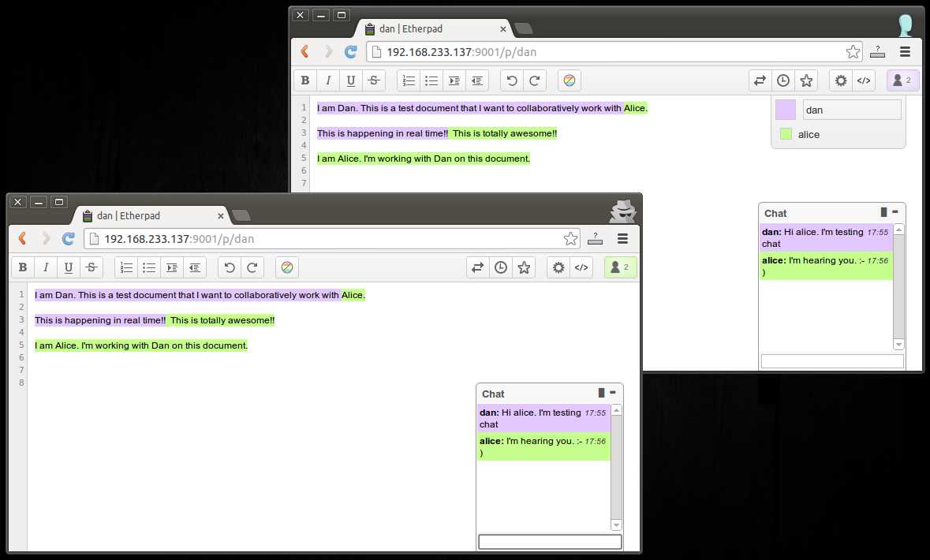This screenshot has height=560, width=930.
Task: Open the embed/share code view
Action: (582, 267)
